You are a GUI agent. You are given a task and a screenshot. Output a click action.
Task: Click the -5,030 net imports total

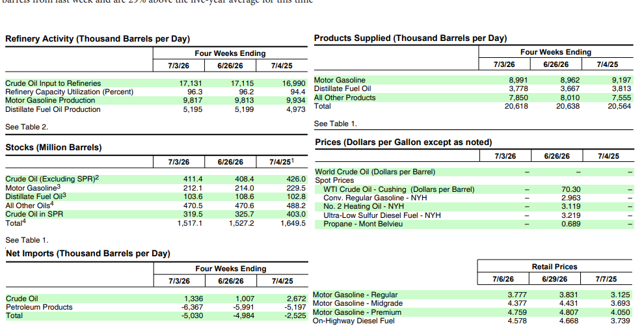tap(192, 315)
